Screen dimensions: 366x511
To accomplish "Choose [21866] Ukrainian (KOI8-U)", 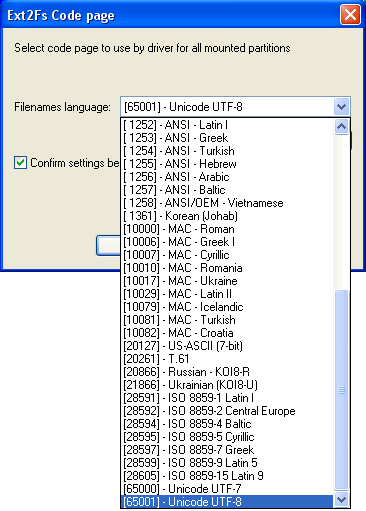I will pos(227,385).
